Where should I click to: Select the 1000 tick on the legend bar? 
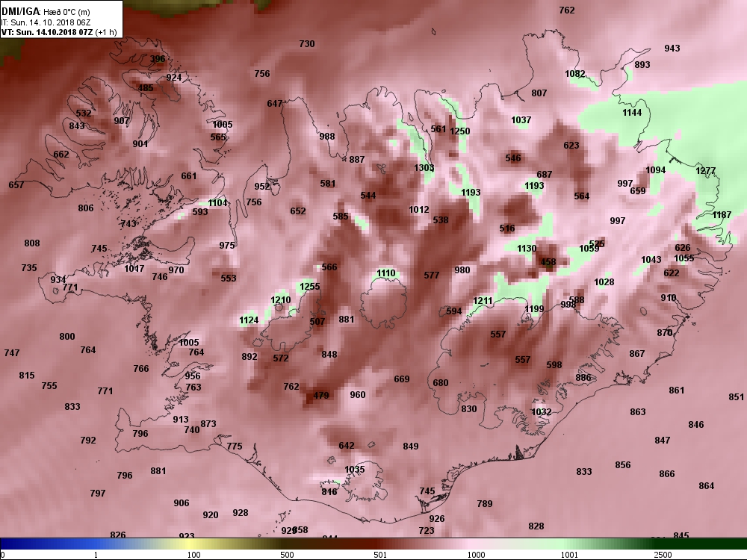tap(476, 555)
